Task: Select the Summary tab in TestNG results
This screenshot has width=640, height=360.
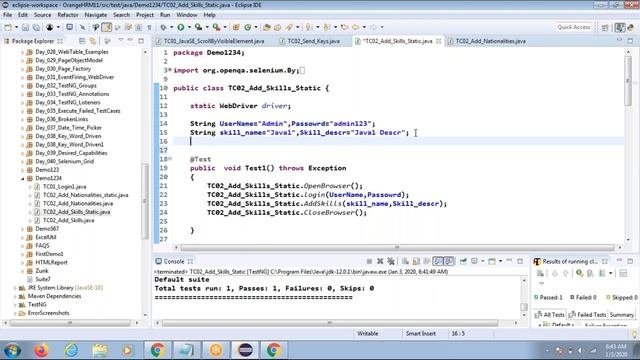Action: point(622,315)
